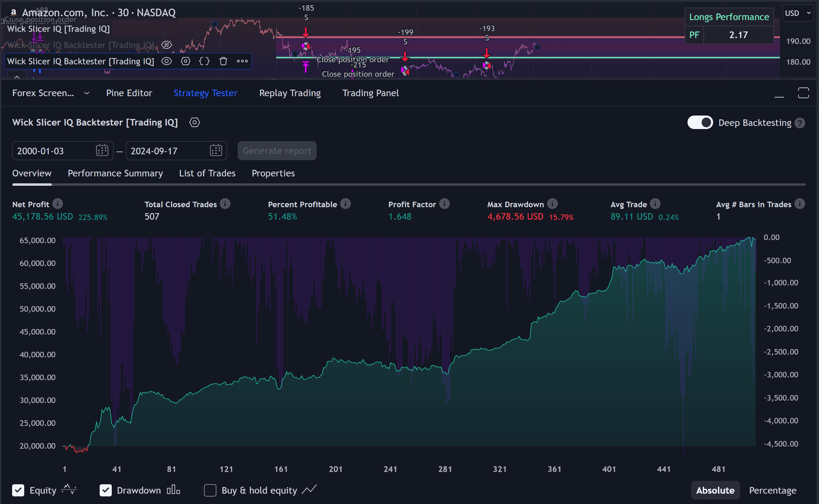Image resolution: width=819 pixels, height=504 pixels.
Task: Switch to the Pine Editor tab
Action: point(129,93)
